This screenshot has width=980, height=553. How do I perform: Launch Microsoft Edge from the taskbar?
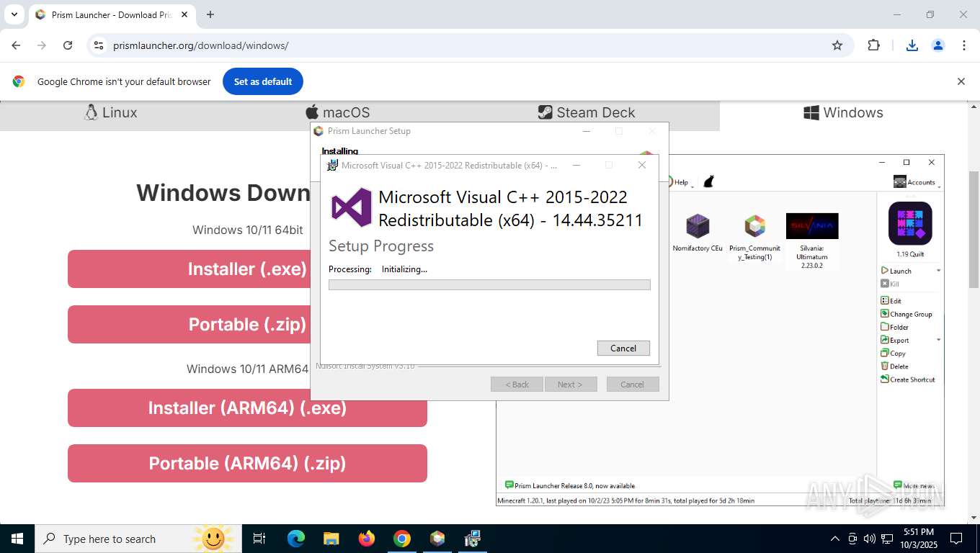click(295, 539)
